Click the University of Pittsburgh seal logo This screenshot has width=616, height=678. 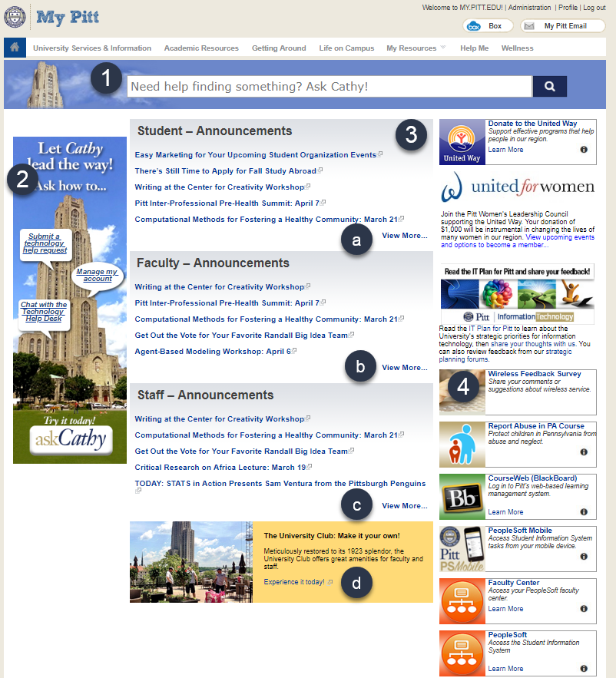(15, 17)
